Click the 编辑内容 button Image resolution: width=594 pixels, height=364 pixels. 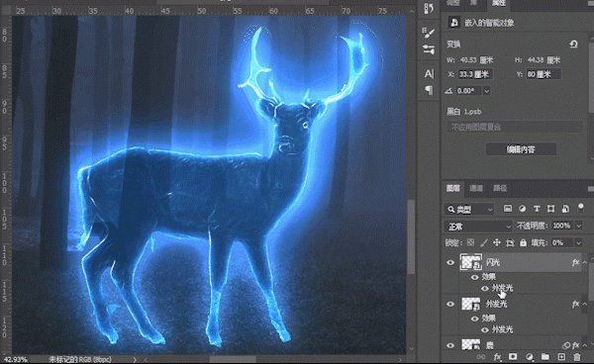click(x=521, y=149)
